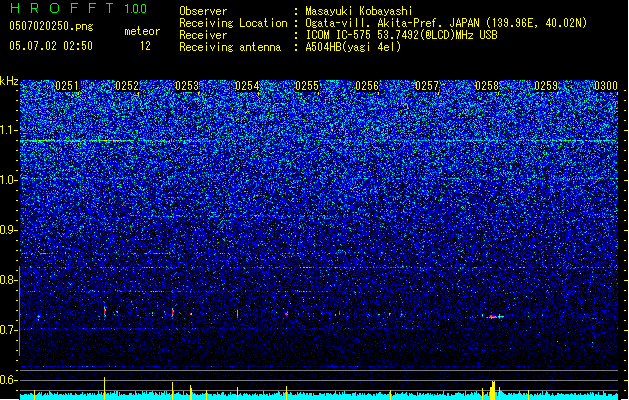Click the meteor count value 12
The image size is (629, 400).
145,46
